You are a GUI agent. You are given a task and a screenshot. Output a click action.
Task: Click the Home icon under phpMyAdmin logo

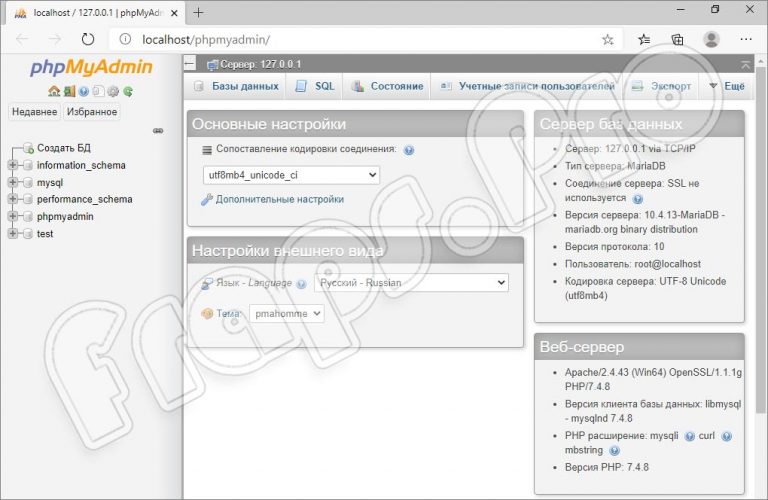tap(54, 91)
